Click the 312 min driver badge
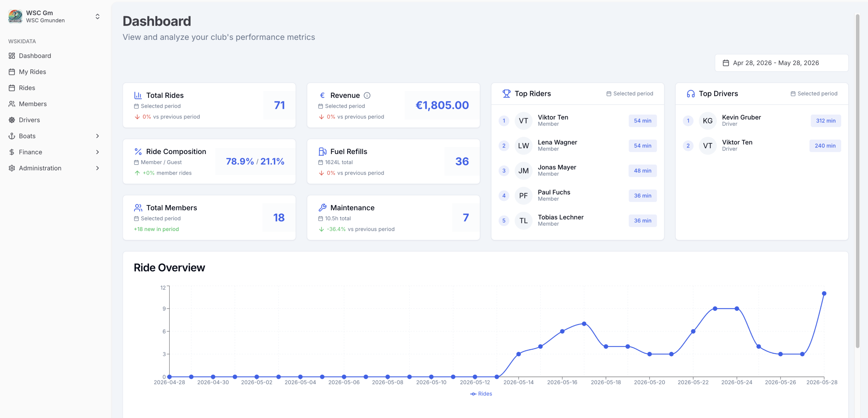This screenshot has width=868, height=418. [826, 121]
